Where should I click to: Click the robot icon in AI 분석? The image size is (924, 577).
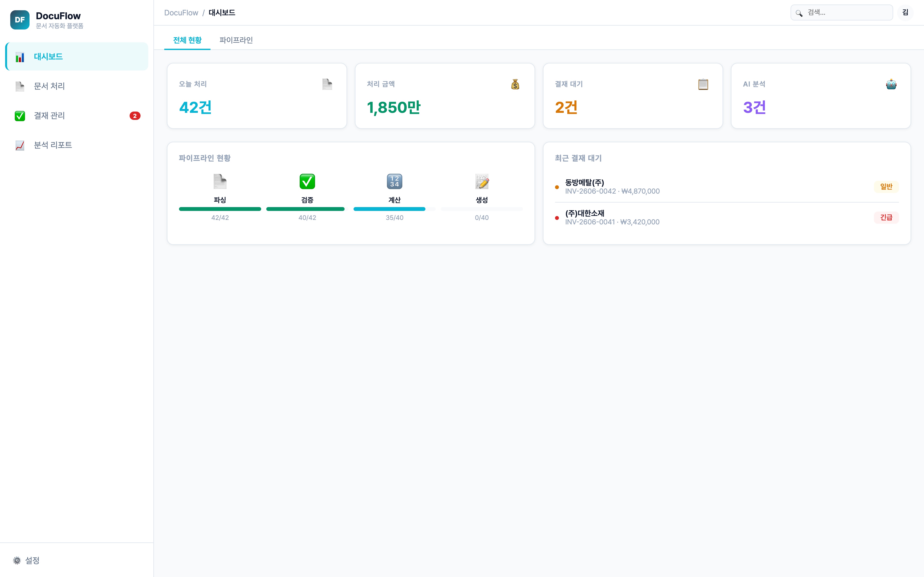tap(891, 84)
